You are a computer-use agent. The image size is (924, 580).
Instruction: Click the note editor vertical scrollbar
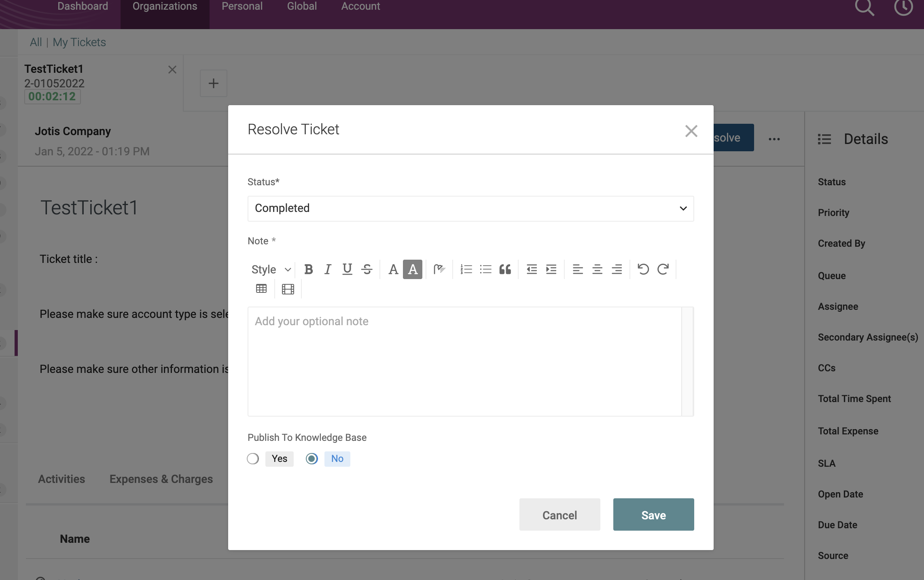(x=687, y=361)
